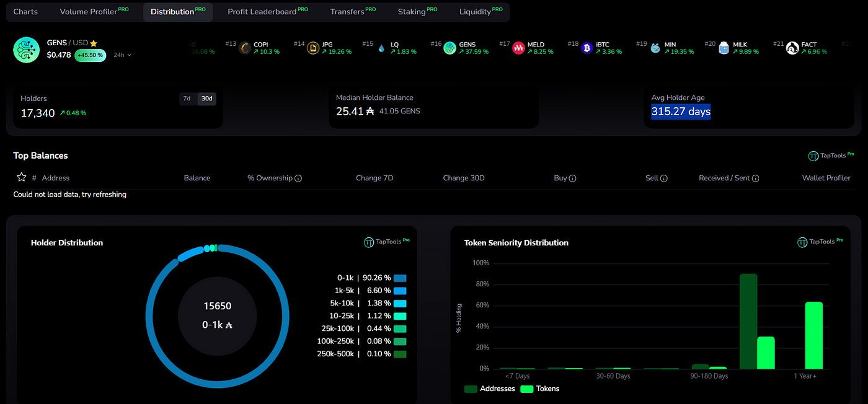The height and width of the screenshot is (404, 868).
Task: Select the 30d holders range
Action: [206, 99]
